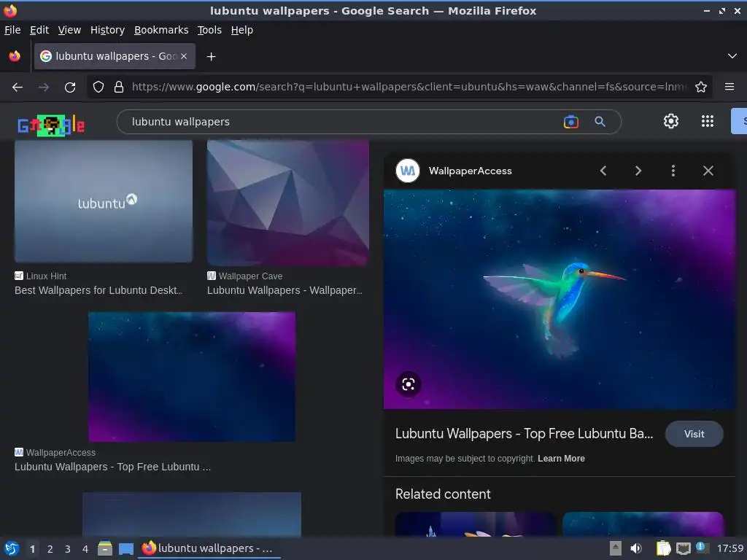Open a new tab
747x560 pixels.
[x=211, y=57]
